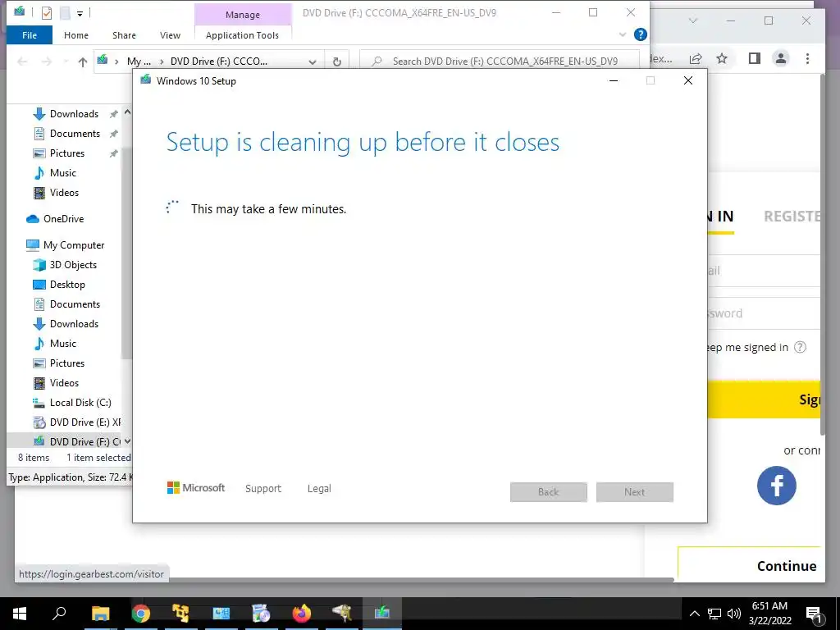The width and height of the screenshot is (840, 630).
Task: Open Desktop under My Computer
Action: tap(67, 285)
